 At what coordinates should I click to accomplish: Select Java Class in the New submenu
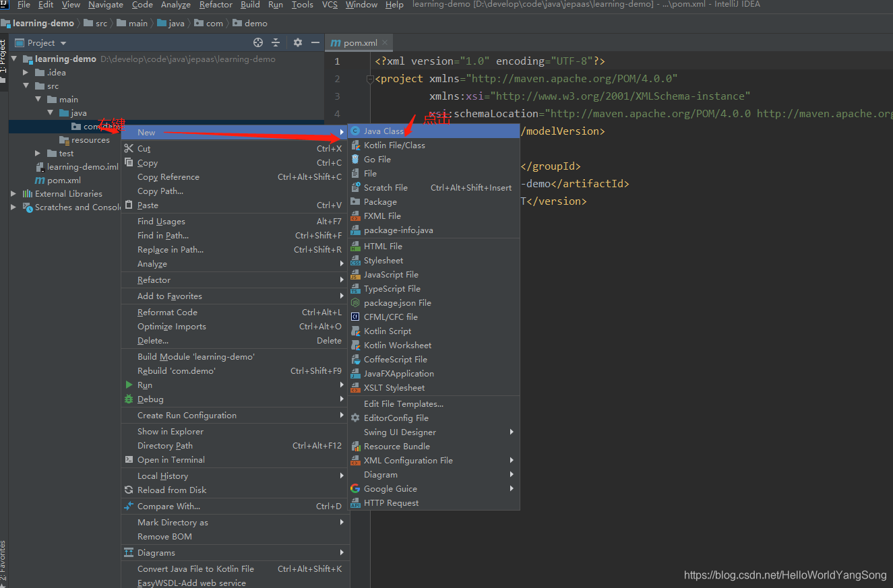[433, 131]
